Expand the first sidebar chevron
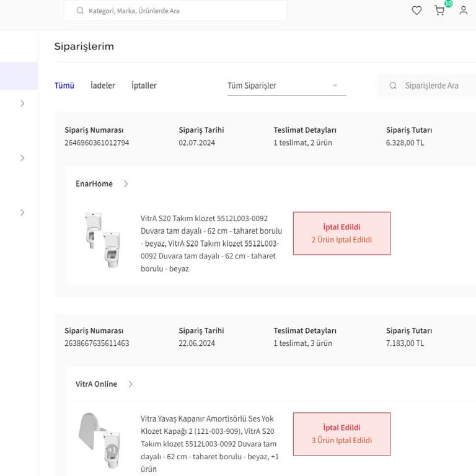 point(22,104)
